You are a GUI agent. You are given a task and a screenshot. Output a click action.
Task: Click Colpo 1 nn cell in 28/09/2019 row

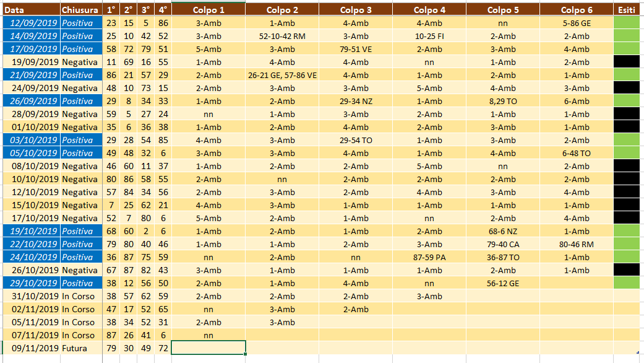(208, 114)
